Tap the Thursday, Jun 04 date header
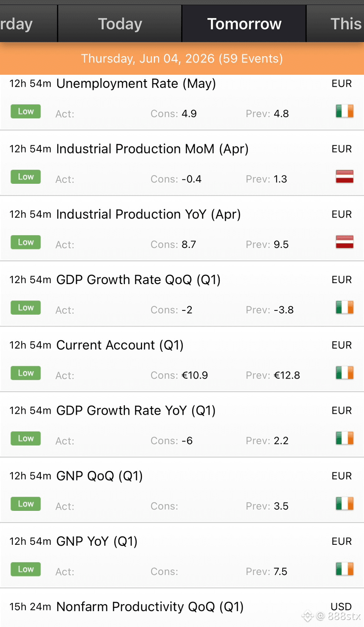364x627 pixels. click(x=182, y=58)
